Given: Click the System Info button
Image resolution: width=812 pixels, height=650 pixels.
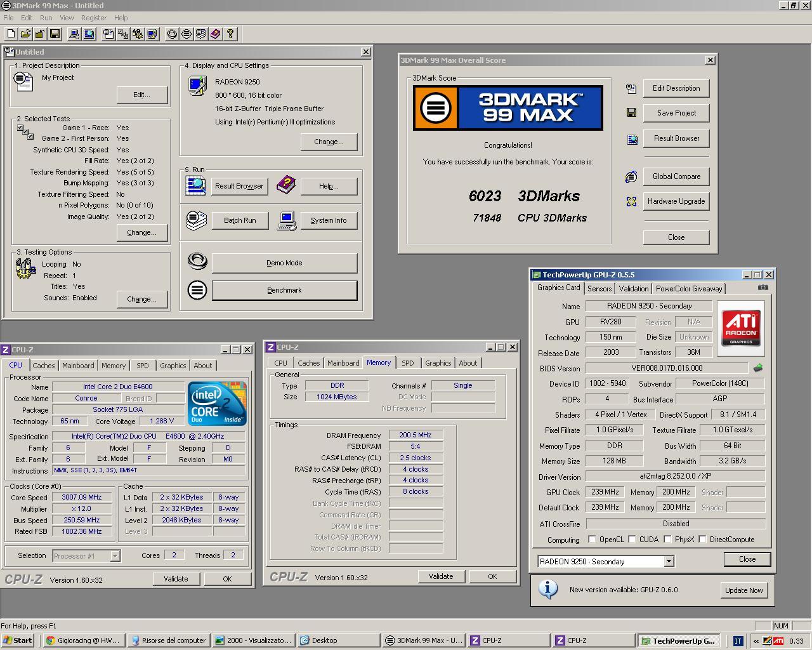Looking at the screenshot, I should coord(329,220).
